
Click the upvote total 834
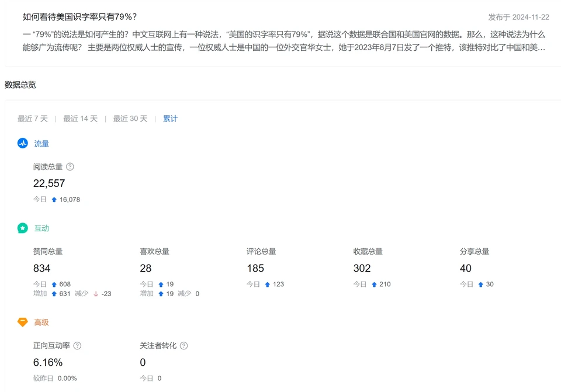[x=42, y=268]
